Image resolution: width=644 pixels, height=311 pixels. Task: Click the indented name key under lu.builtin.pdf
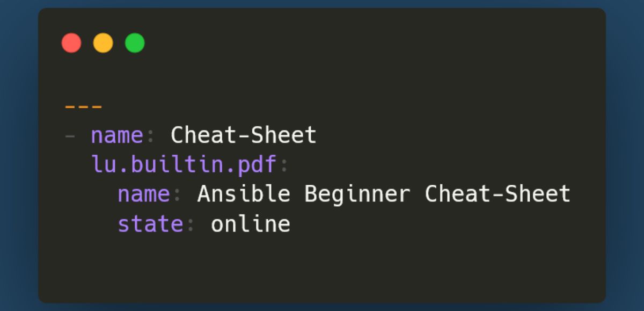(144, 194)
